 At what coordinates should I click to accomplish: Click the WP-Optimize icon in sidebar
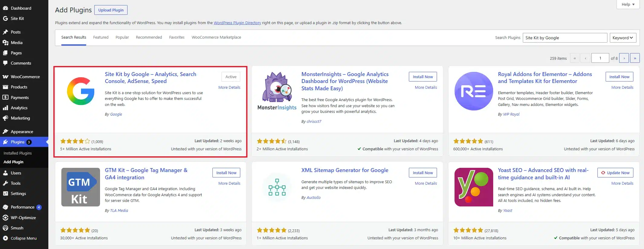coord(5,218)
